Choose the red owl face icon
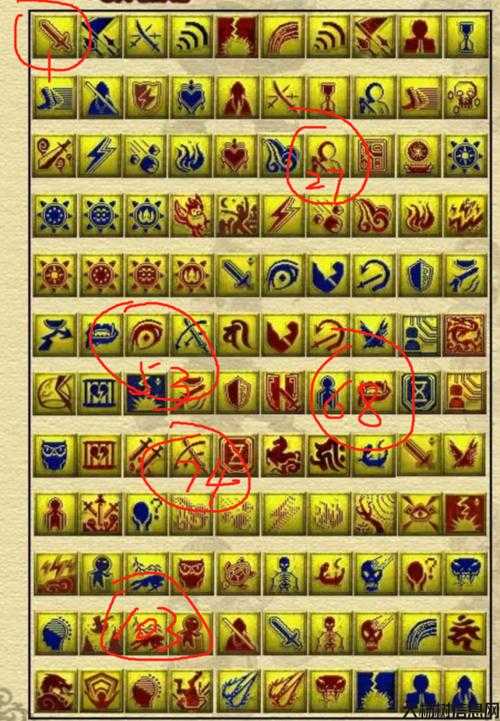 click(191, 574)
